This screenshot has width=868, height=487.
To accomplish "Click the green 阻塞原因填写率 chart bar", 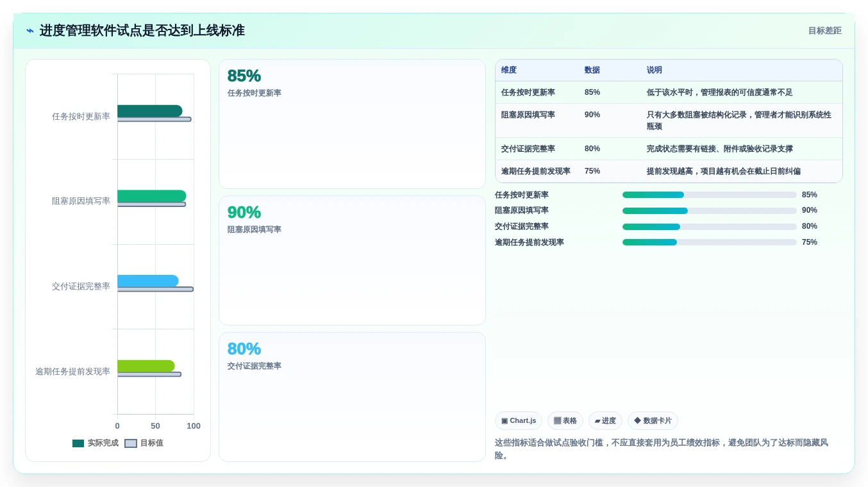I will pos(152,196).
